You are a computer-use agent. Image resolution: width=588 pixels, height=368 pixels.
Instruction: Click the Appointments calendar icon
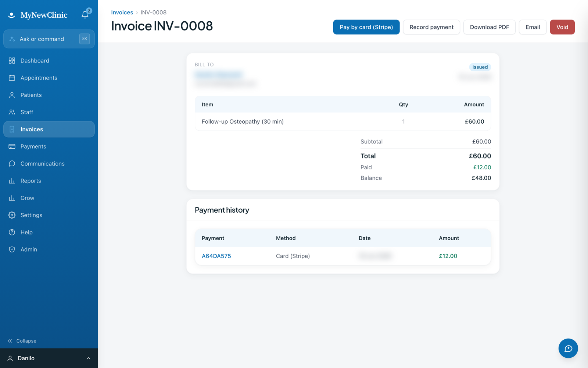pyautogui.click(x=12, y=78)
